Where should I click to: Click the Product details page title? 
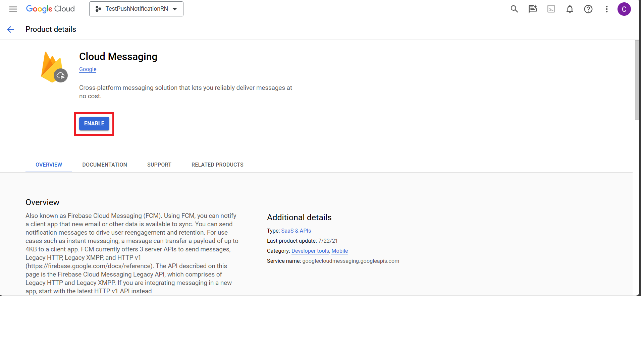(51, 29)
